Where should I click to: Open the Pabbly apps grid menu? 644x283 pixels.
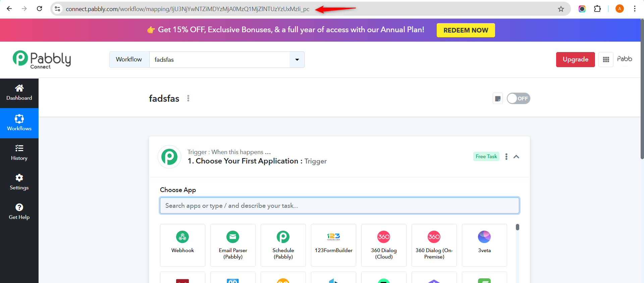[606, 59]
